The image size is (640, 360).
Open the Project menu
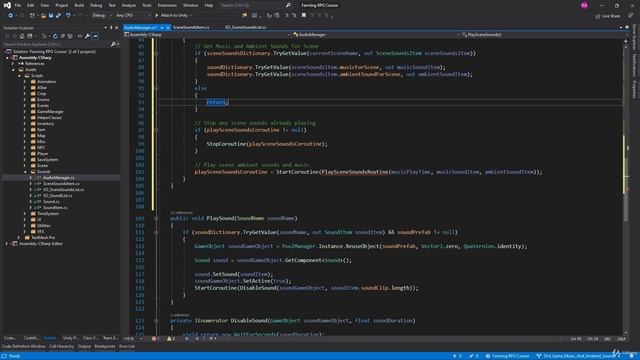coord(62,5)
